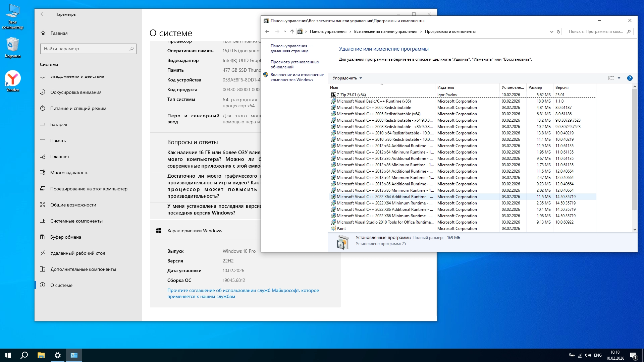Expand recent locations chevron near forward arrow
This screenshot has width=644, height=362.
tap(285, 32)
